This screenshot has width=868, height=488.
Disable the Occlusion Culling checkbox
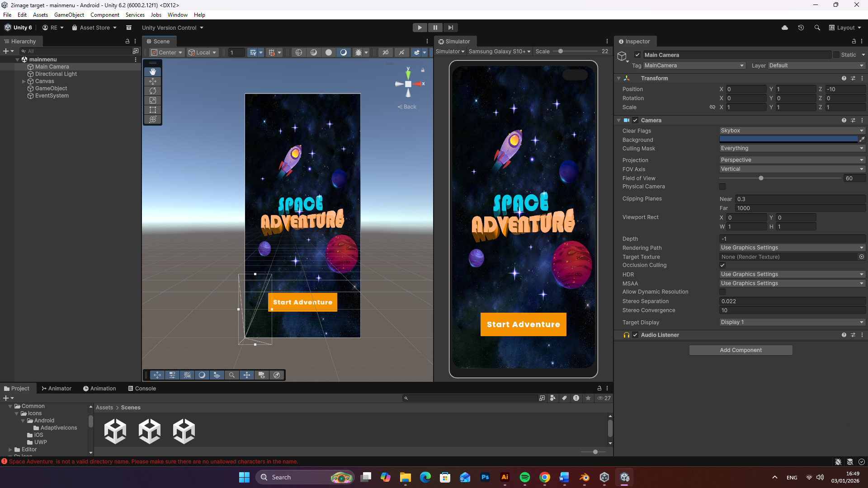(x=722, y=265)
